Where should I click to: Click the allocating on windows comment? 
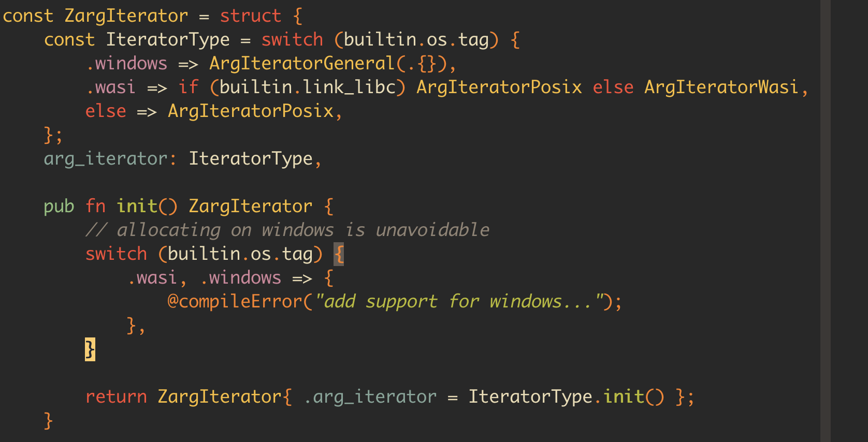(287, 230)
